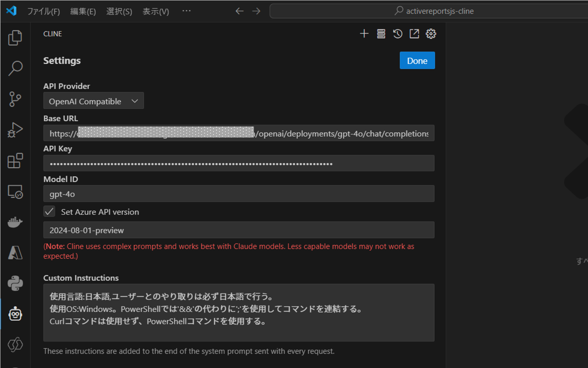Screen dimensions: 588x368
Task: Open the Python view icon
Action: (15, 283)
